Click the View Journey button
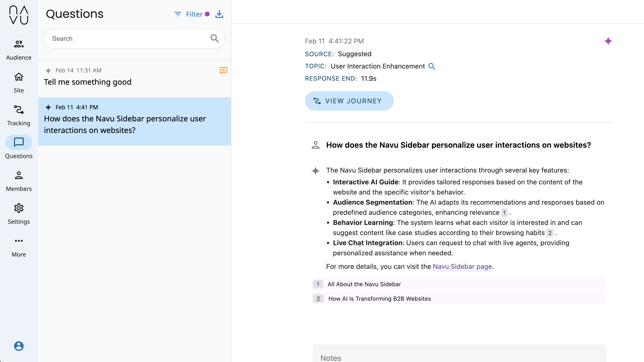This screenshot has width=644, height=362. point(349,101)
